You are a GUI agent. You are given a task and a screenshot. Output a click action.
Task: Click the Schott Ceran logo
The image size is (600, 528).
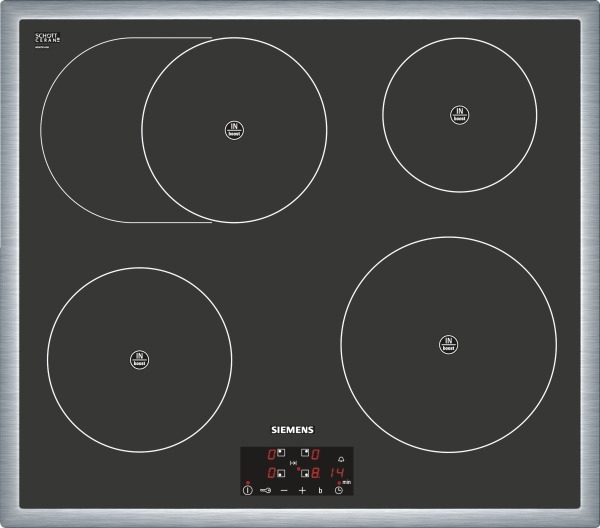coord(48,38)
